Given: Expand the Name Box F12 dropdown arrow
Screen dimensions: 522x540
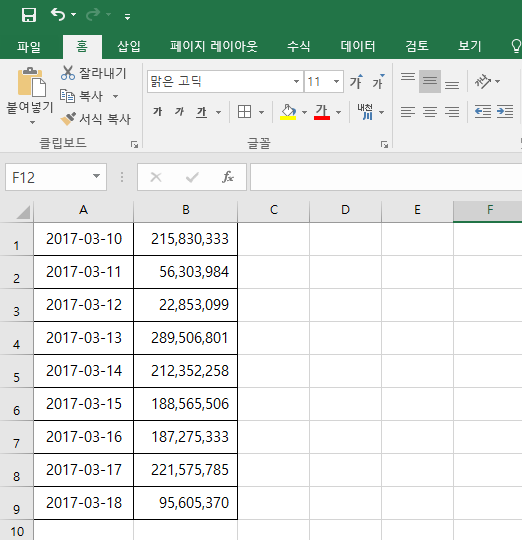Looking at the screenshot, I should 96,176.
